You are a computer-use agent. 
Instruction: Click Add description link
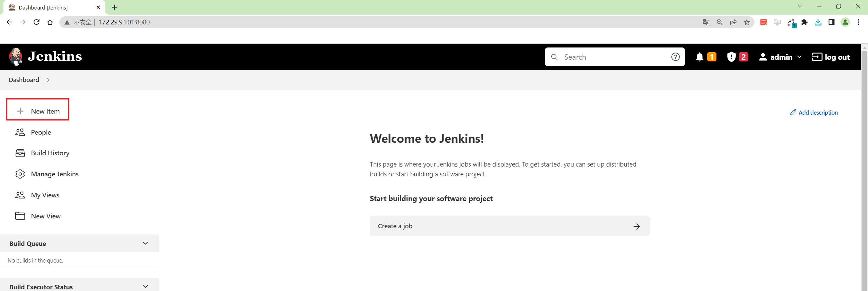point(814,113)
